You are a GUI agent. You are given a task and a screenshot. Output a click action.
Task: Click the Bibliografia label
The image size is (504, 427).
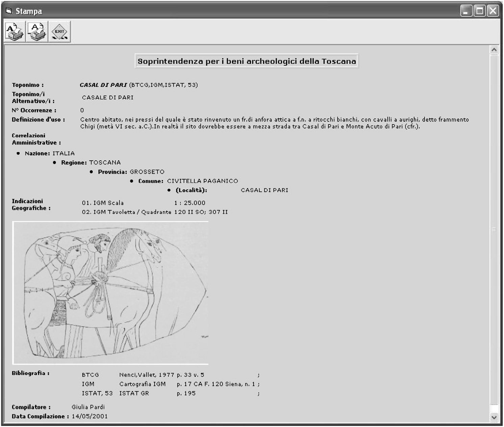pos(31,373)
